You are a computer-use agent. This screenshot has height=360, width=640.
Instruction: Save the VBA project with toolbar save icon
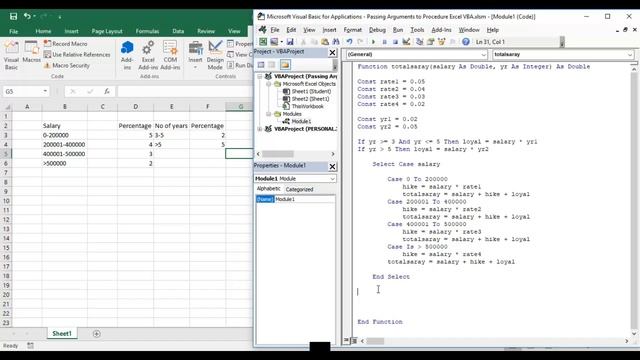click(x=290, y=42)
